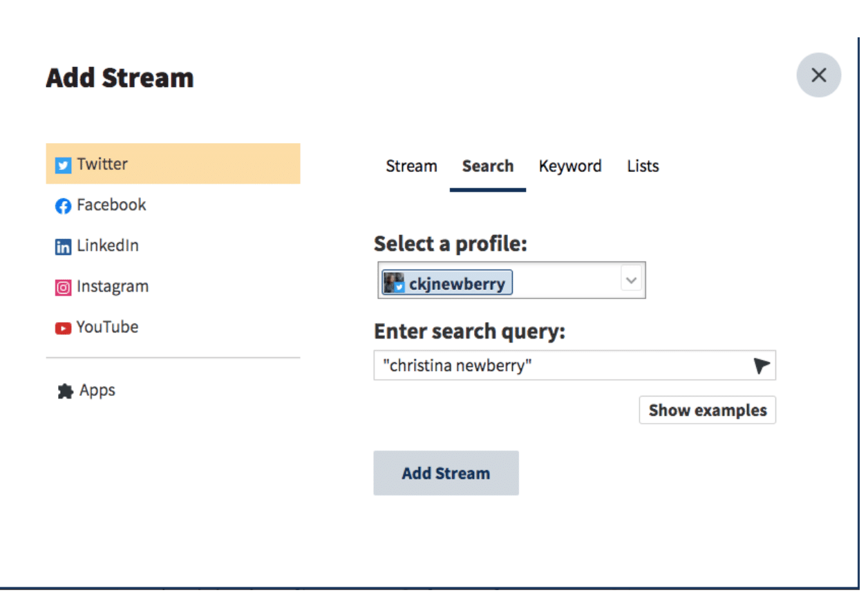Click the Add Stream dialog title
The height and width of the screenshot is (597, 868).
coord(119,77)
